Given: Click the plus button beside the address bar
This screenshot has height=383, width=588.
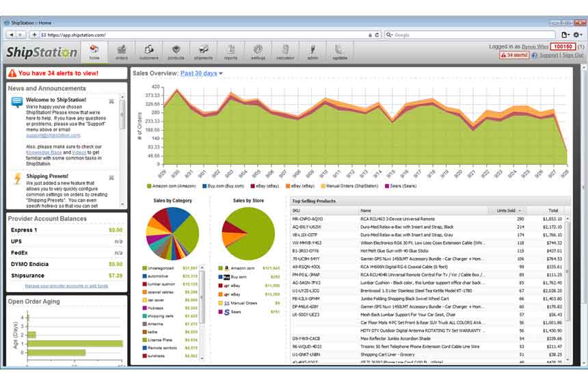Looking at the screenshot, I should click(x=34, y=35).
